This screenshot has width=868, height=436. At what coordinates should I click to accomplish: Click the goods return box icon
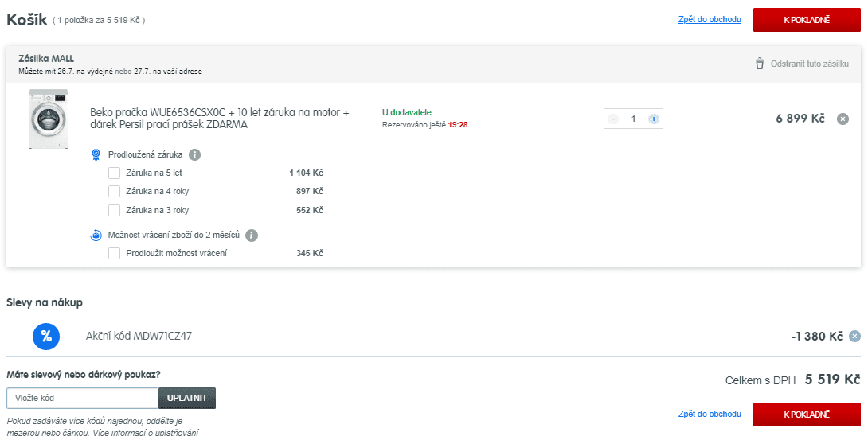96,236
